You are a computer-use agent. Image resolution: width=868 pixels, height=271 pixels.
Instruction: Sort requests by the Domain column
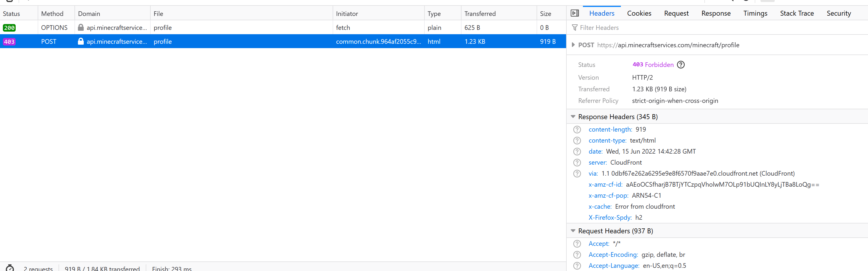pyautogui.click(x=112, y=14)
